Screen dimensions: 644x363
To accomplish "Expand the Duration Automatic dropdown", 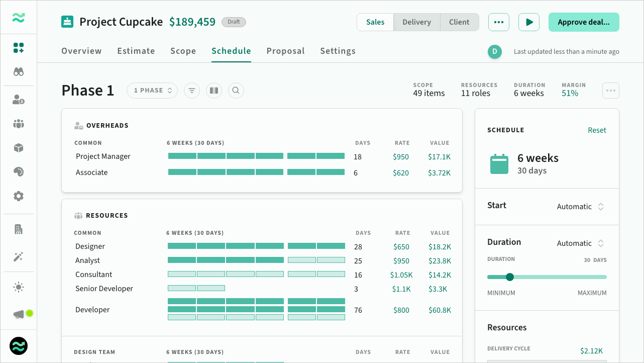I will [x=580, y=243].
